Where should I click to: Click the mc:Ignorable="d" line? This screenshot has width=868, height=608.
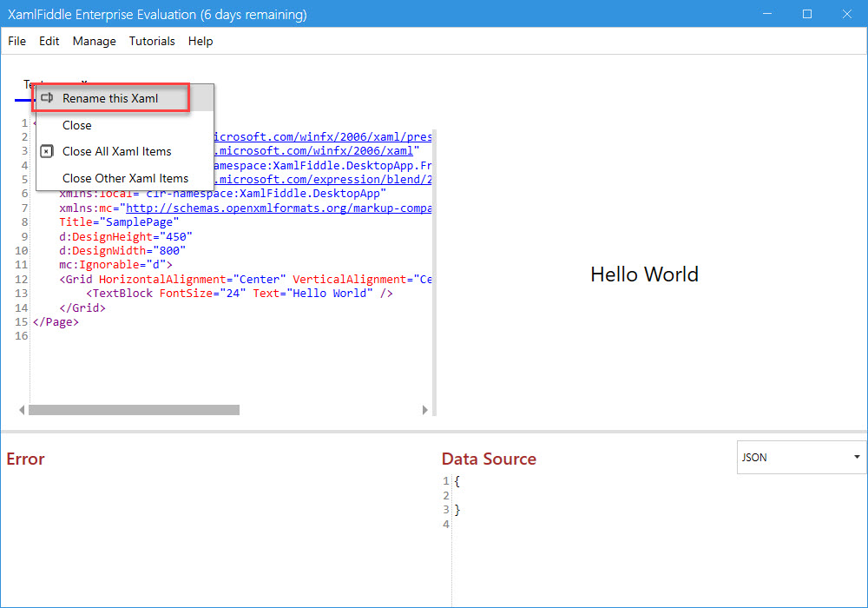[x=115, y=265]
